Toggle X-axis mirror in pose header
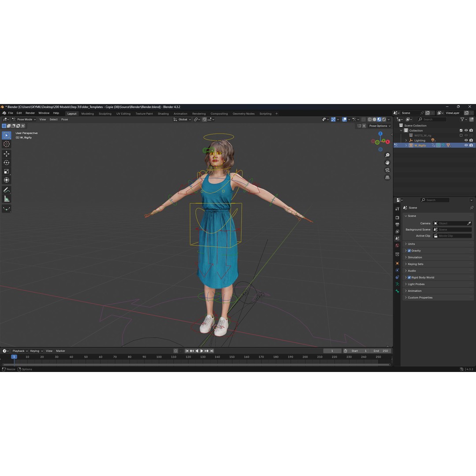Image resolution: width=476 pixels, height=476 pixels. coord(364,126)
